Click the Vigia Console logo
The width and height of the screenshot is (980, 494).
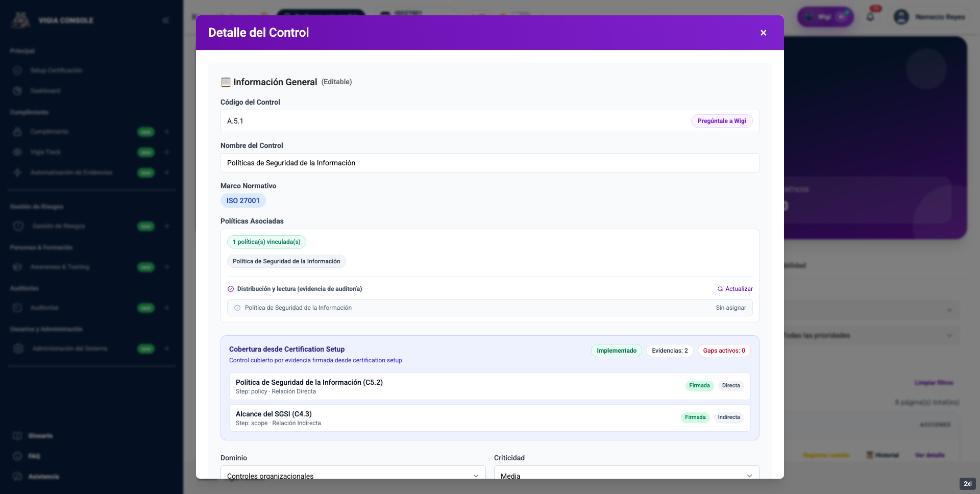click(20, 20)
